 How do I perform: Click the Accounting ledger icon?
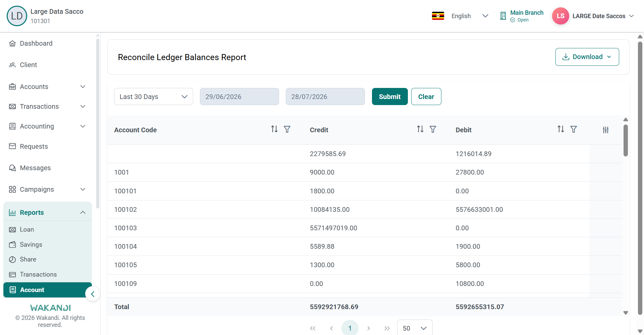(12, 126)
